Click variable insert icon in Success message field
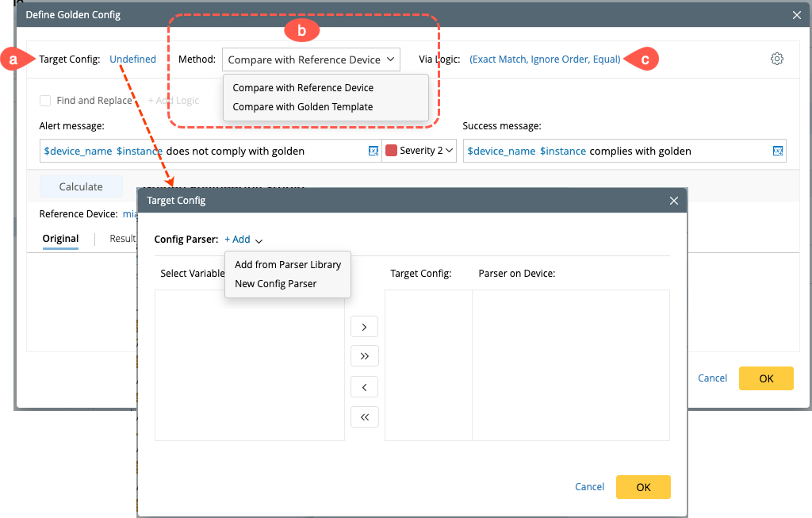The height and width of the screenshot is (518, 812). coord(778,151)
